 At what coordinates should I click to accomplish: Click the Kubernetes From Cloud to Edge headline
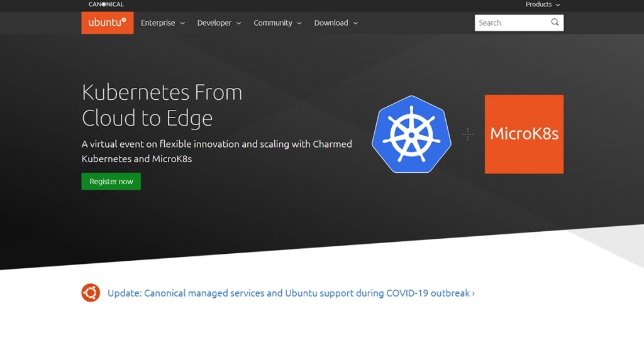[162, 105]
